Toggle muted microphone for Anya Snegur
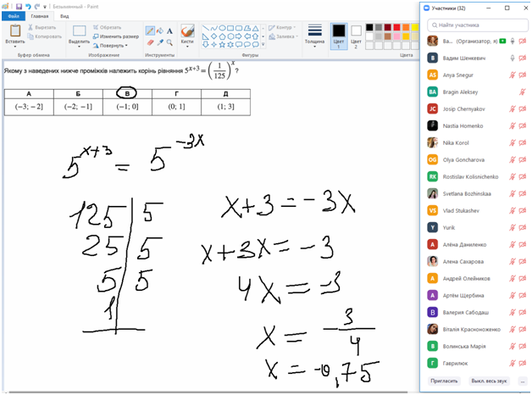Image resolution: width=532 pixels, height=395 pixels. pyautogui.click(x=513, y=75)
